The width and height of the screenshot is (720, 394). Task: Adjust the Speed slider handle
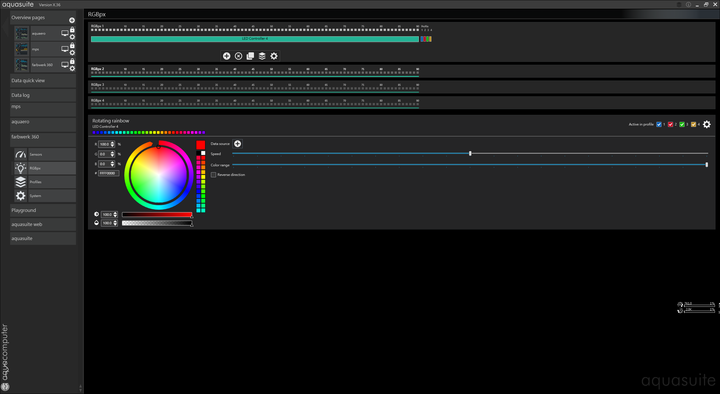(x=470, y=153)
